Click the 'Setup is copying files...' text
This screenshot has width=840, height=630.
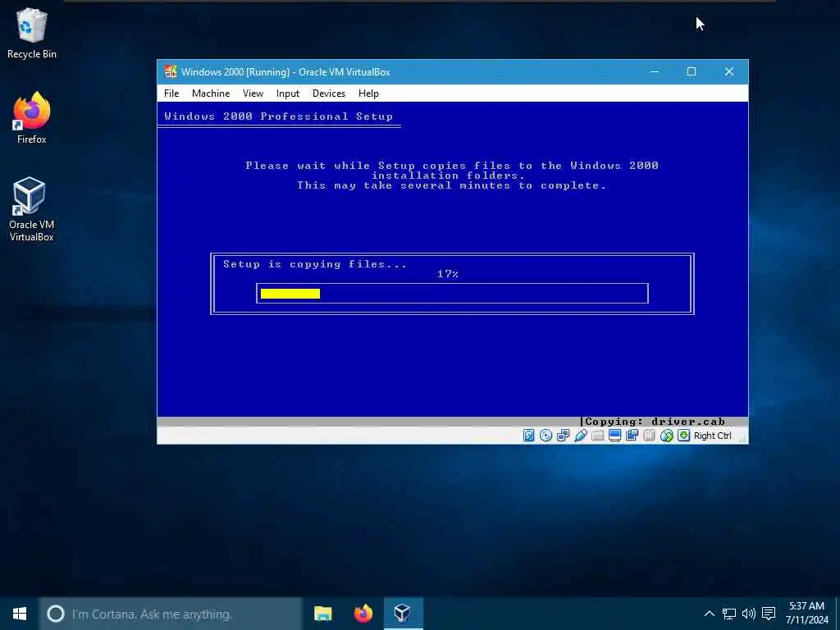(x=315, y=264)
